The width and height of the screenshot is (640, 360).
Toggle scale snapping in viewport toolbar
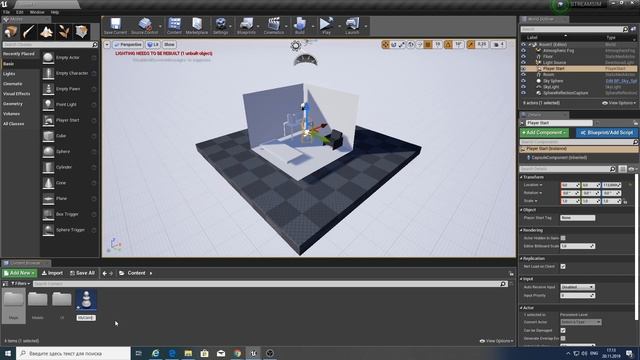(x=471, y=44)
